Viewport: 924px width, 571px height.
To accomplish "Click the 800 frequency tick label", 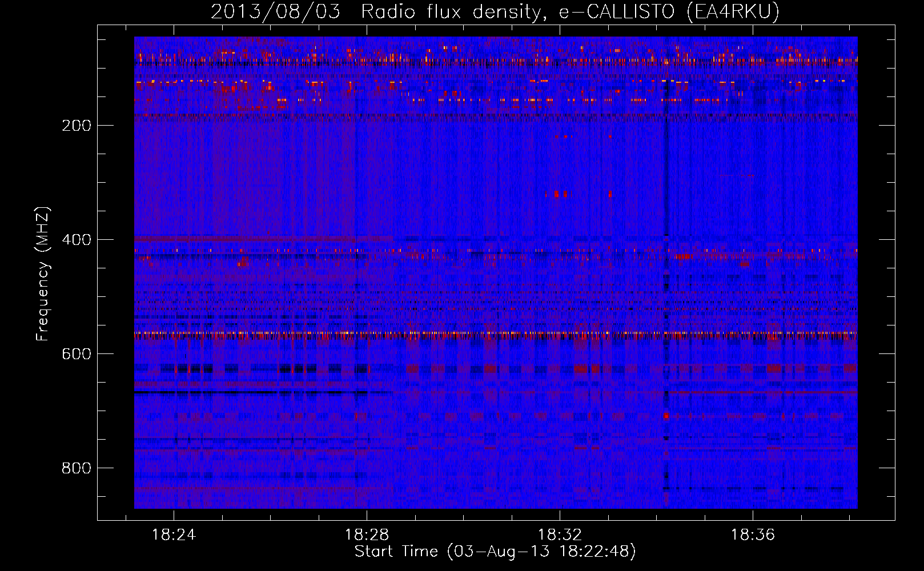I will [x=77, y=468].
